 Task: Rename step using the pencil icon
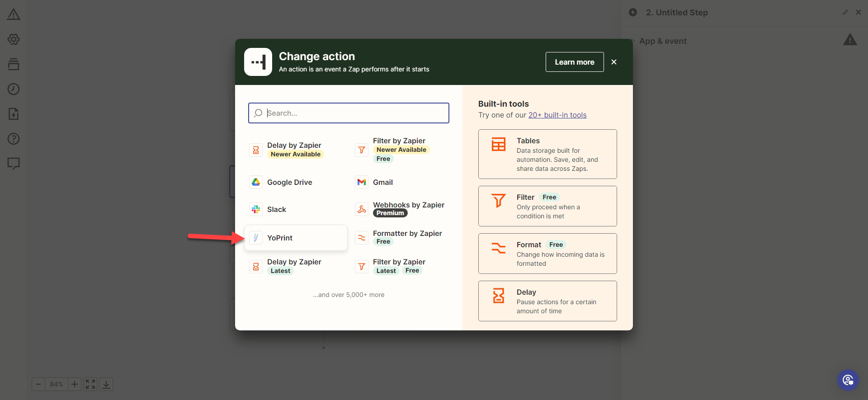[845, 12]
